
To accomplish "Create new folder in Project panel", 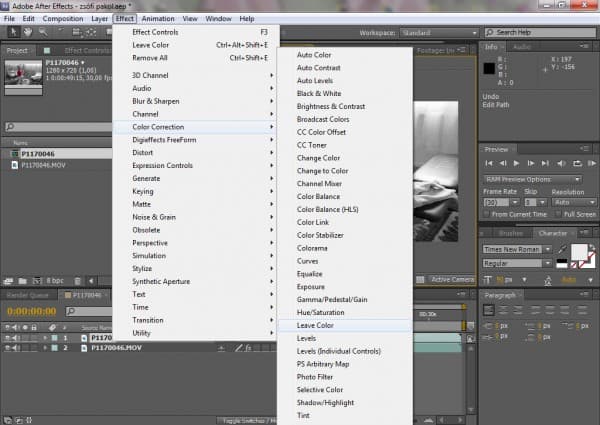I will click(x=22, y=281).
